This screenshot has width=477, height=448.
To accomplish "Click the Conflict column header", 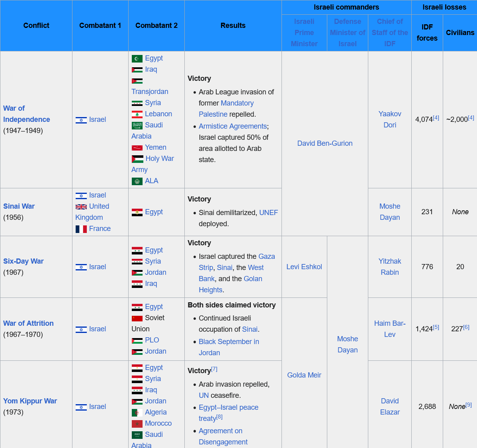I will 36,25.
